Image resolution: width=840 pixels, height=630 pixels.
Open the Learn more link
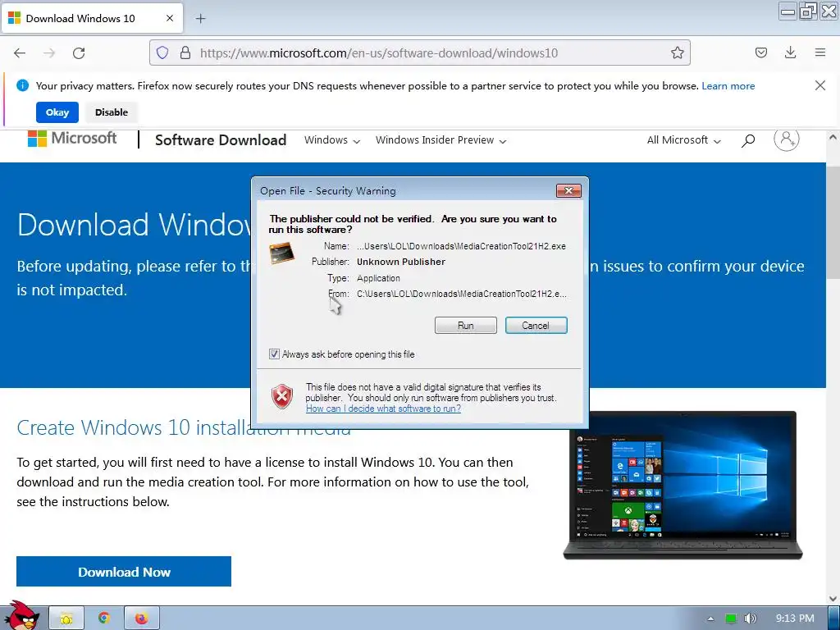[x=728, y=85]
